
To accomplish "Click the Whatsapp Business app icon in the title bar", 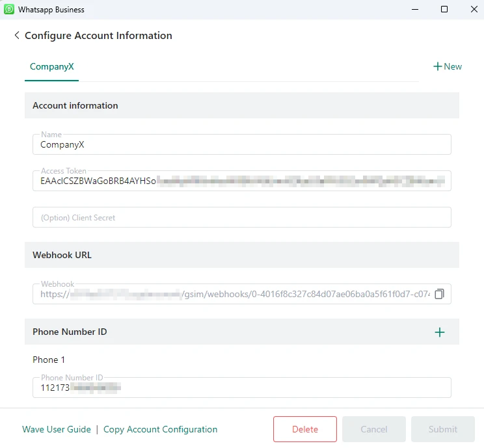I will coord(9,9).
